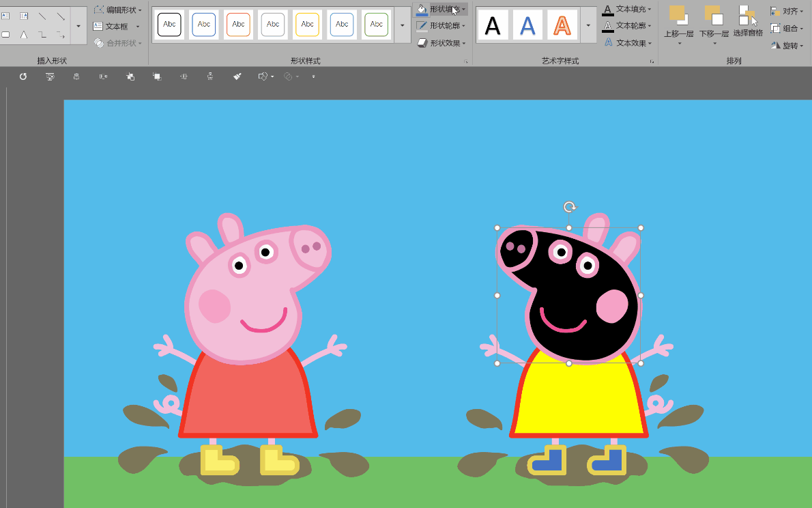812x508 pixels.
Task: Open the 旋转 rotate menu
Action: pyautogui.click(x=786, y=46)
